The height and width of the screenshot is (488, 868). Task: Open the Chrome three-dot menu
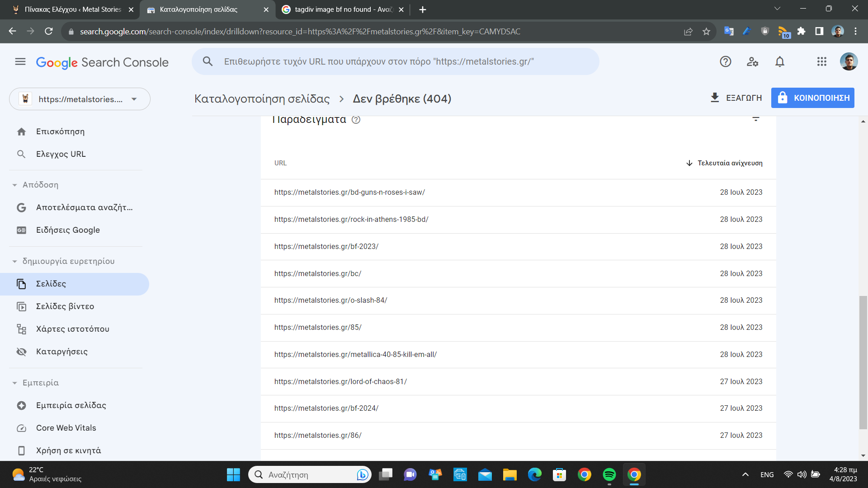click(855, 31)
